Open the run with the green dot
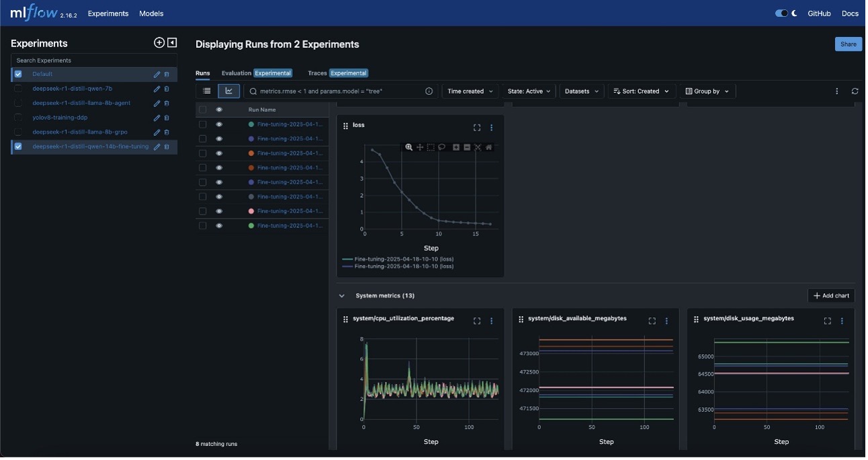Image resolution: width=868 pixels, height=460 pixels. click(290, 226)
